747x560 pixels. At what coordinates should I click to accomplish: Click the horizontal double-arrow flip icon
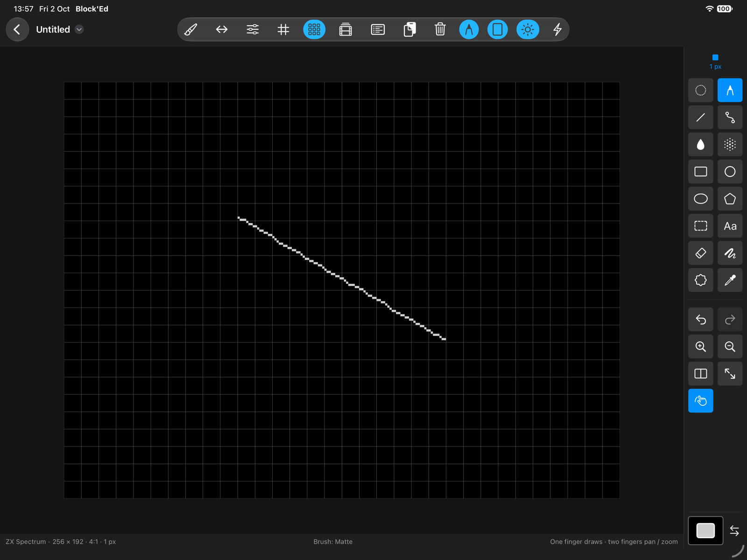222,29
